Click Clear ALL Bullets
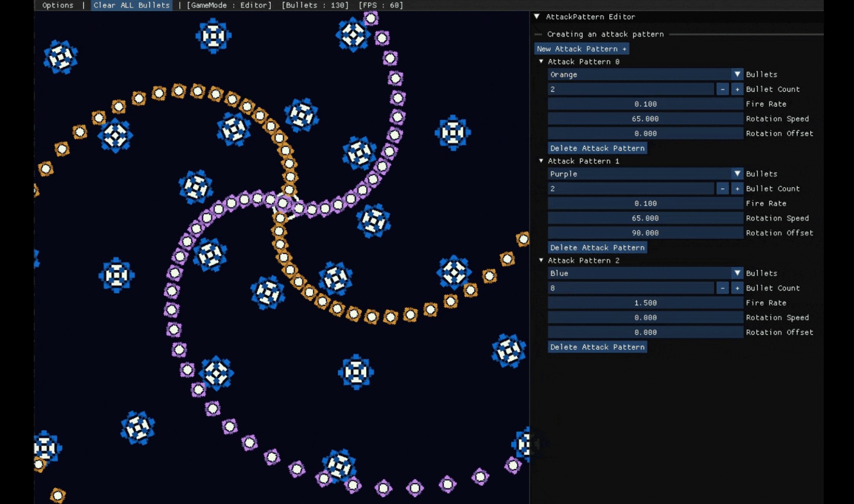Image resolution: width=854 pixels, height=504 pixels. tap(132, 5)
